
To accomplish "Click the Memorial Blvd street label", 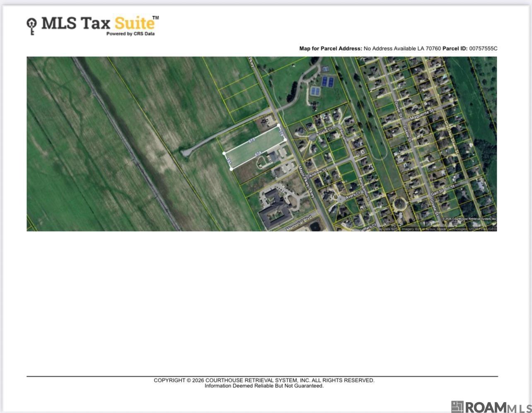I will 299,223.
